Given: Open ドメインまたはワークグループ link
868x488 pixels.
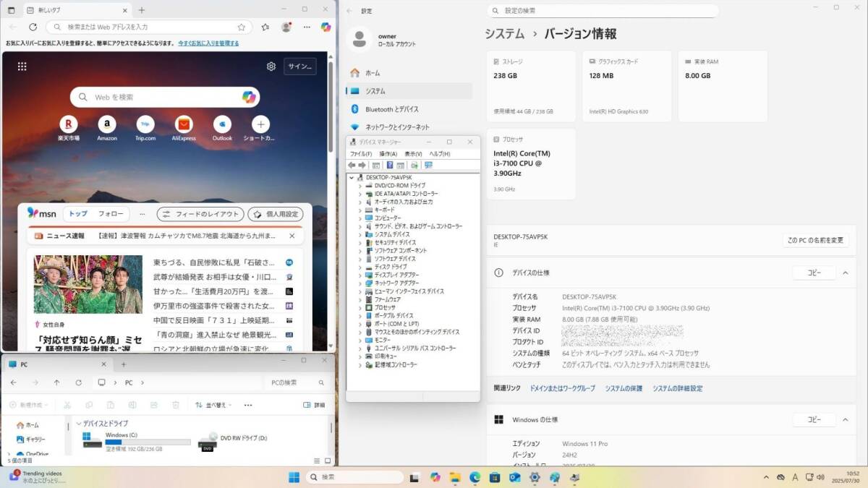Looking at the screenshot, I should click(563, 388).
